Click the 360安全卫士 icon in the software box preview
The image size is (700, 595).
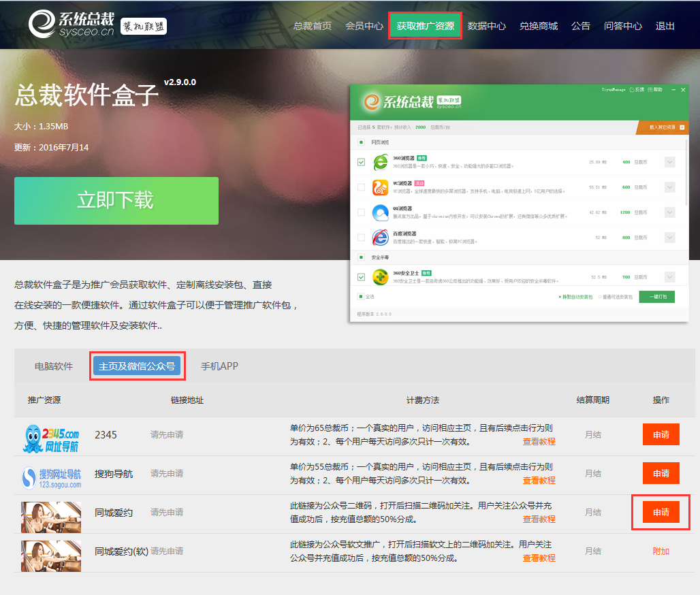point(381,277)
